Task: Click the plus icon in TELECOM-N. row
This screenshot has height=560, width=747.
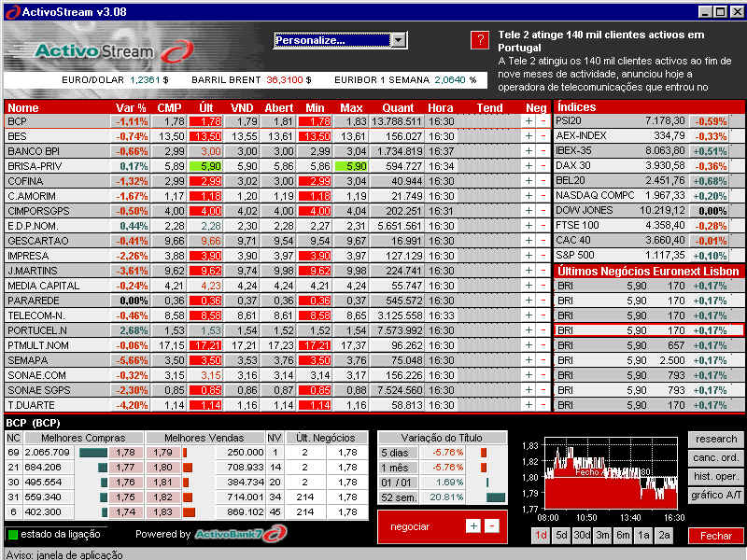Action: 529,315
